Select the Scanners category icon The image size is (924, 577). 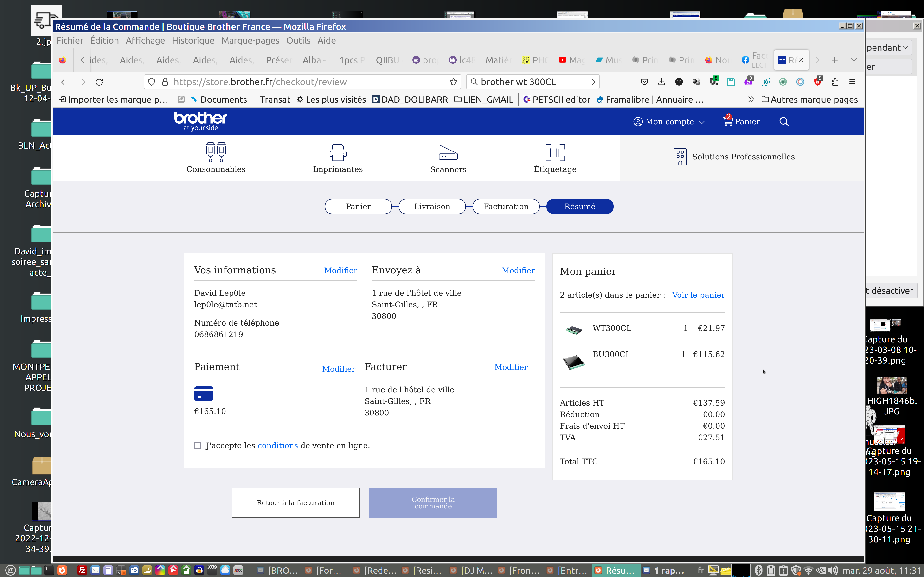click(x=448, y=152)
